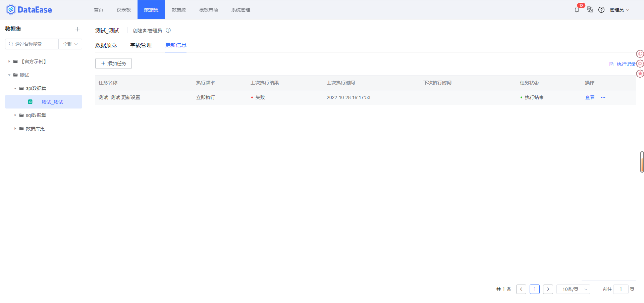Add a new dataset with plus icon

(x=77, y=29)
